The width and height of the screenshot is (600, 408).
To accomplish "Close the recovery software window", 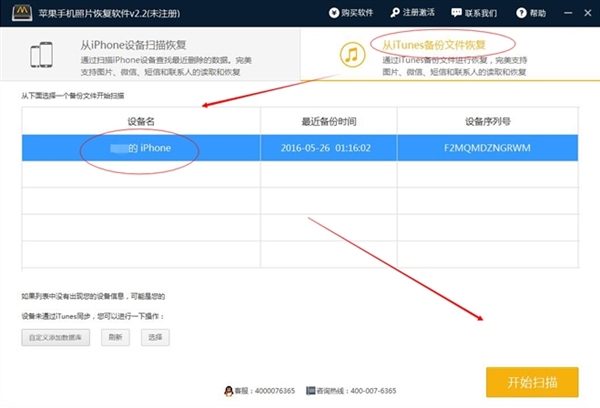I will coord(588,13).
